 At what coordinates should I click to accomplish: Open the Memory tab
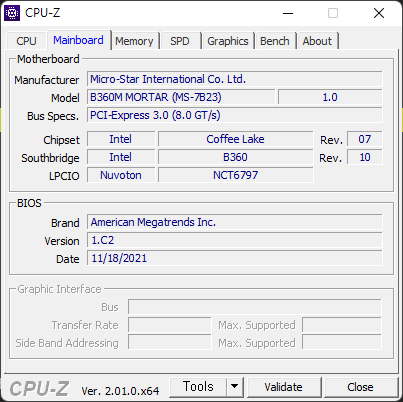point(134,41)
